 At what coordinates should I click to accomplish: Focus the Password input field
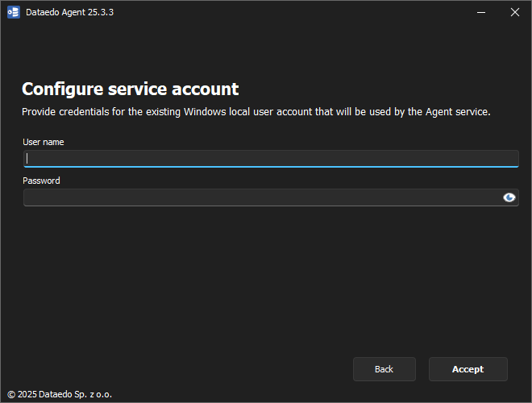pos(271,197)
